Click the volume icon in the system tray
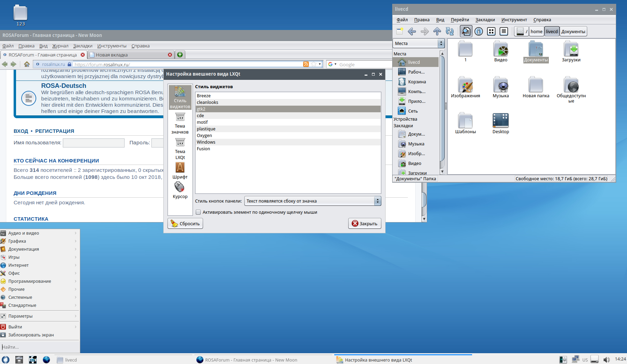Viewport: 627px width, 364px height. (x=607, y=359)
